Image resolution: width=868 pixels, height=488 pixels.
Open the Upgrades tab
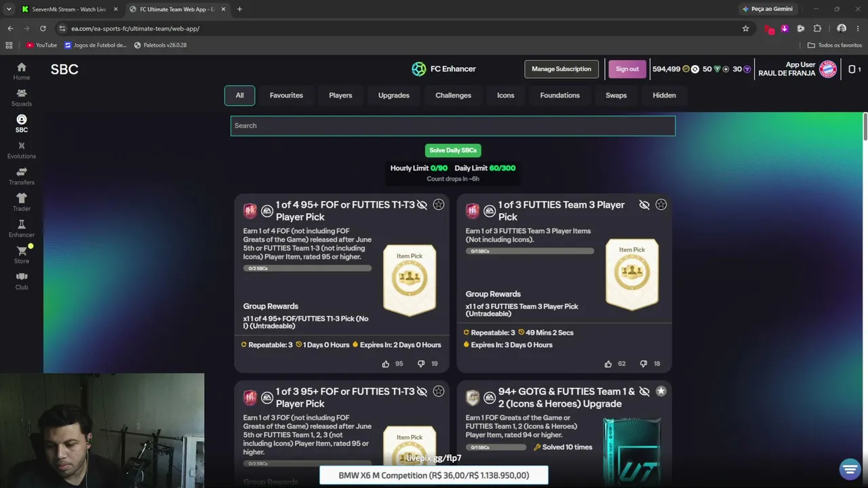pos(394,96)
